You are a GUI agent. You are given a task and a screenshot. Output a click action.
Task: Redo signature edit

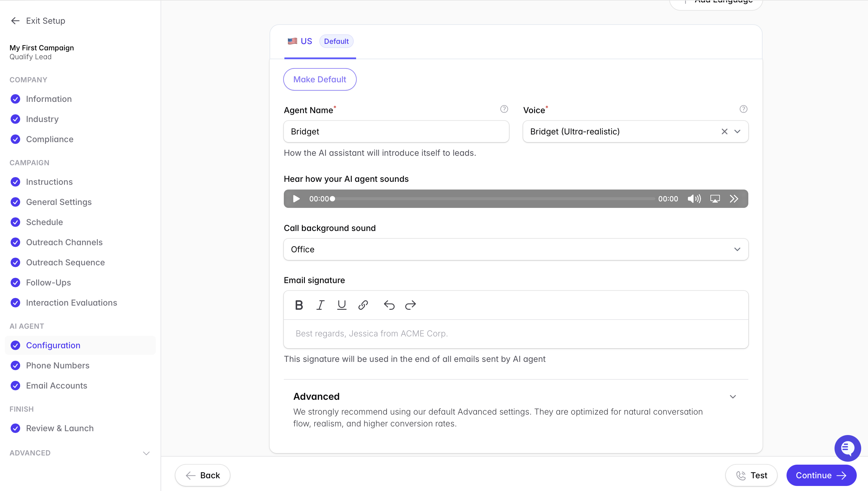click(410, 305)
